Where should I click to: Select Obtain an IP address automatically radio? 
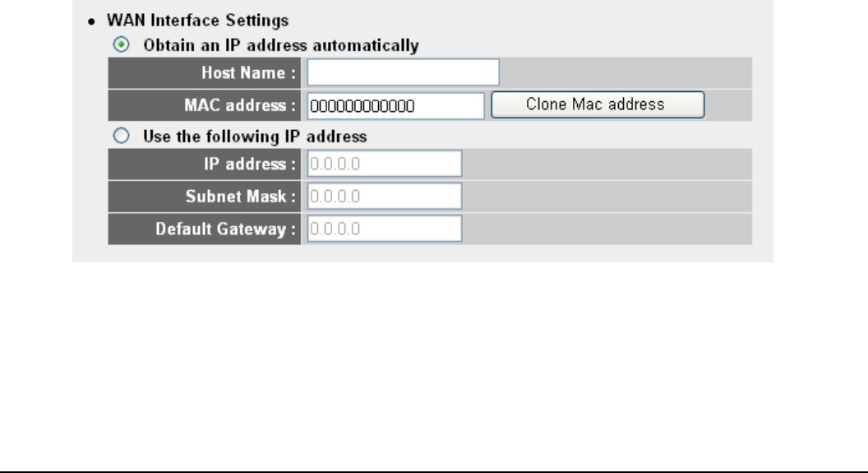[x=121, y=44]
